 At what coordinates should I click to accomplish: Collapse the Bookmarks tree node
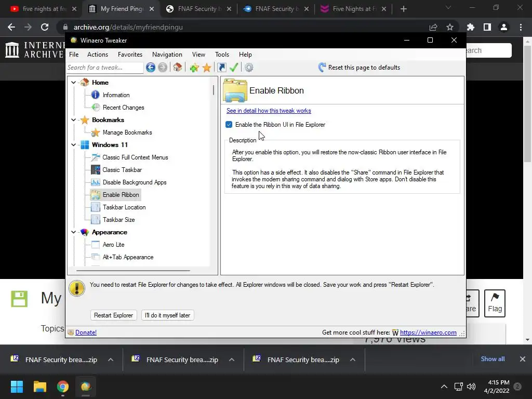pyautogui.click(x=73, y=120)
